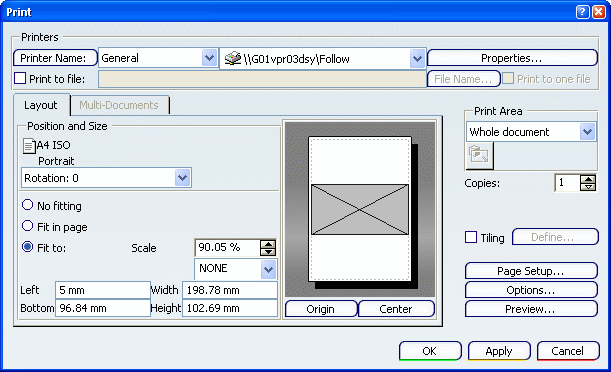Toggle the Tiling checkbox

pos(471,237)
